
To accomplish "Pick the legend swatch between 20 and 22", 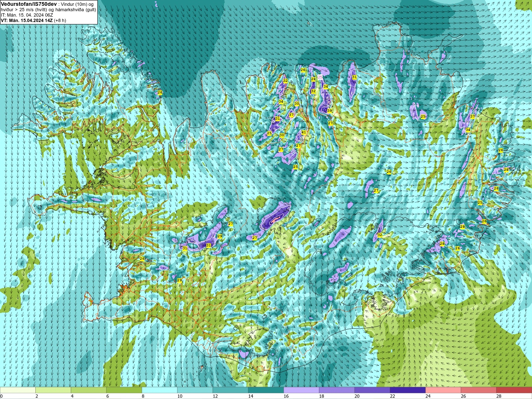I will (x=372, y=390).
